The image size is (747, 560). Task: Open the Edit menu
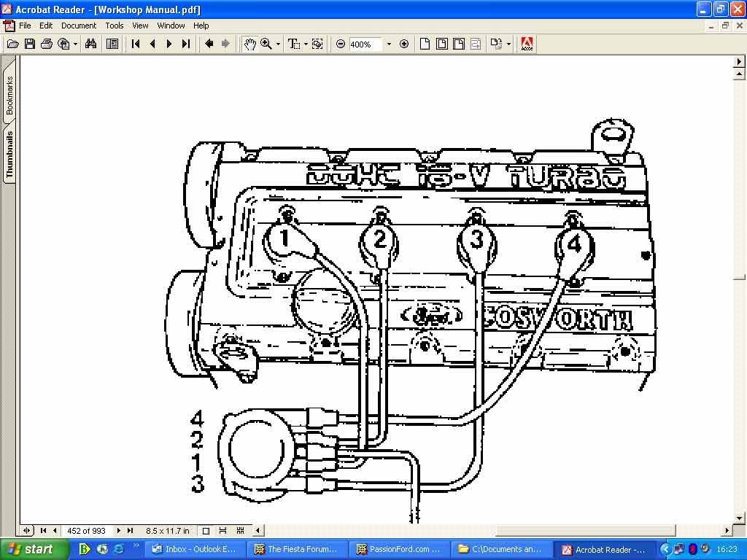click(x=46, y=26)
